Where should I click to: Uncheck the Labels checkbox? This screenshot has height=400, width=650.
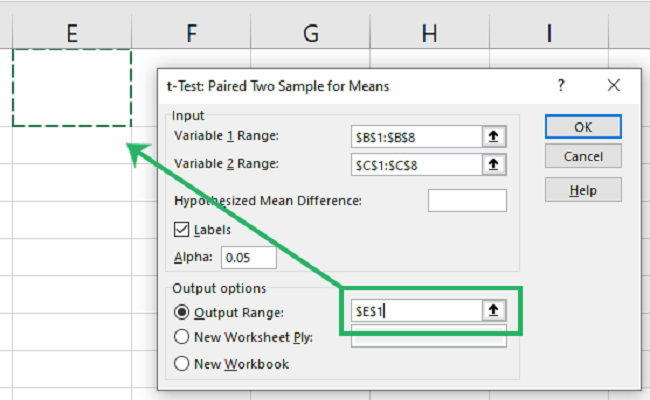[182, 229]
